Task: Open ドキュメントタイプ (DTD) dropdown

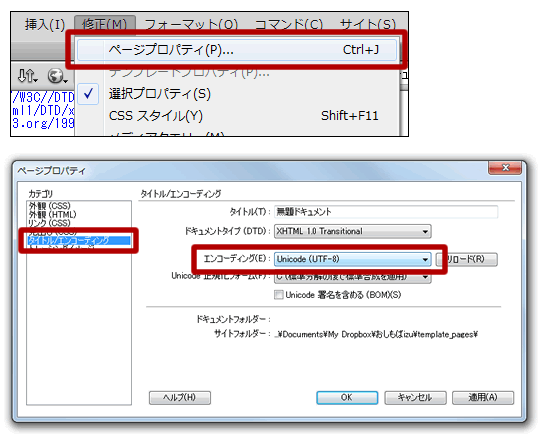Action: coord(352,231)
